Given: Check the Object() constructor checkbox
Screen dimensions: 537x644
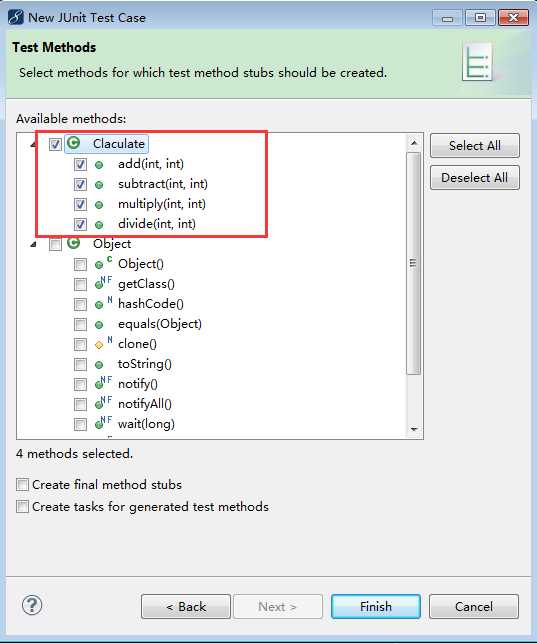Looking at the screenshot, I should tap(80, 264).
